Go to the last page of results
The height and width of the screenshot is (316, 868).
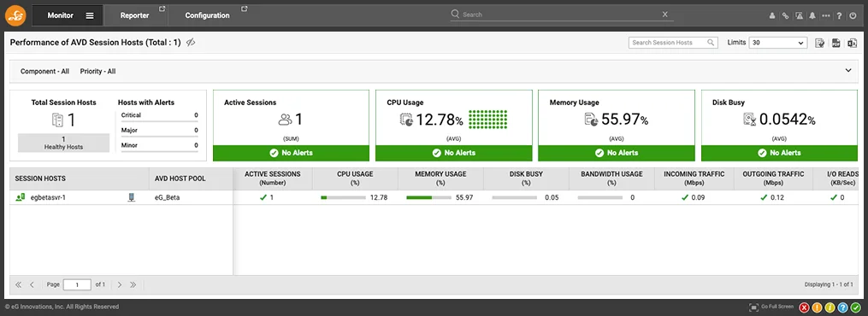(x=133, y=284)
